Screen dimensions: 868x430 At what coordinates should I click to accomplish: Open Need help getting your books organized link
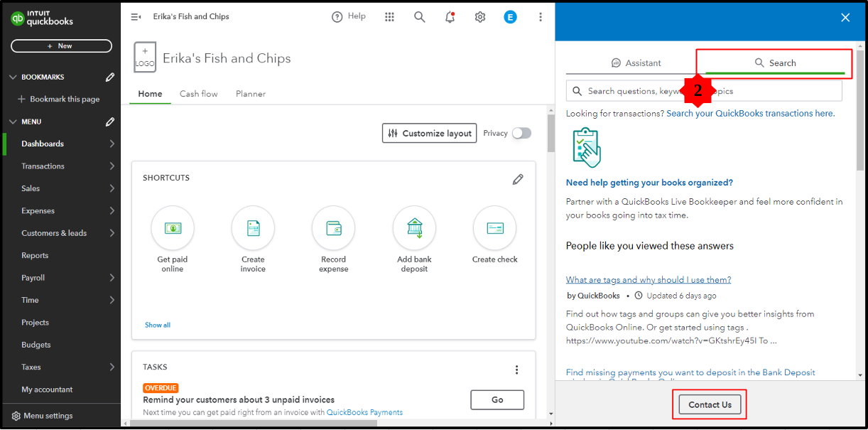[649, 183]
